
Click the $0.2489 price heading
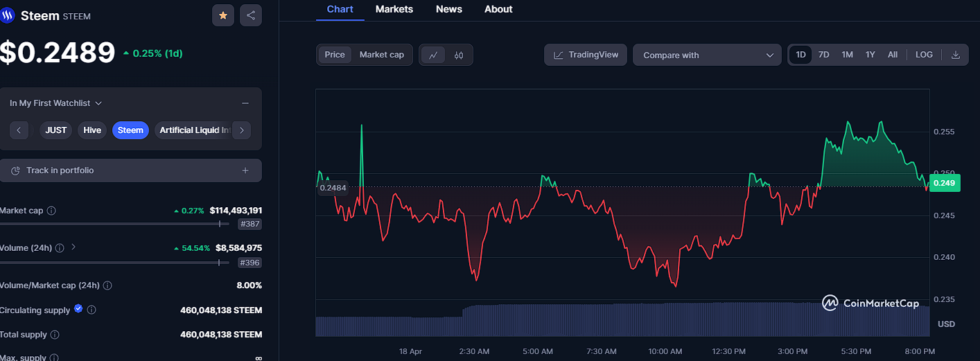click(x=58, y=53)
